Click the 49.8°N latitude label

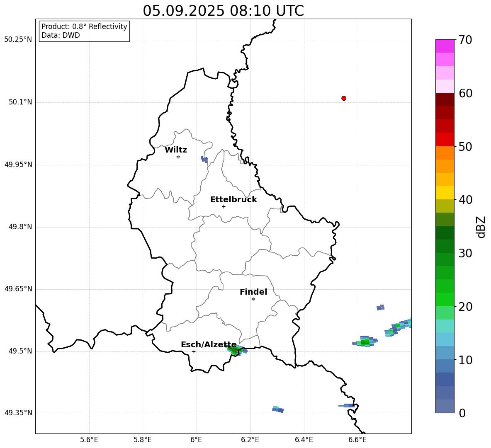(x=20, y=227)
